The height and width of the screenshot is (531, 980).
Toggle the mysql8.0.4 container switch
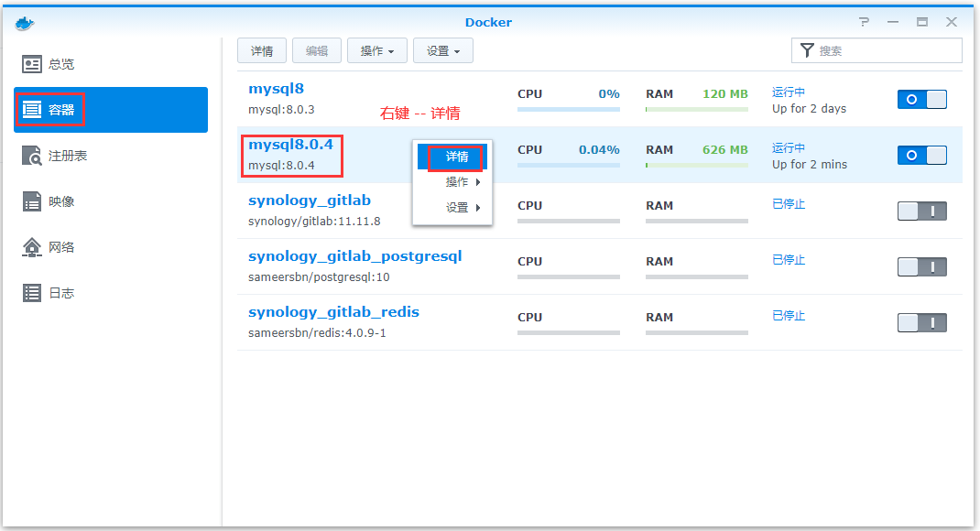coord(921,156)
